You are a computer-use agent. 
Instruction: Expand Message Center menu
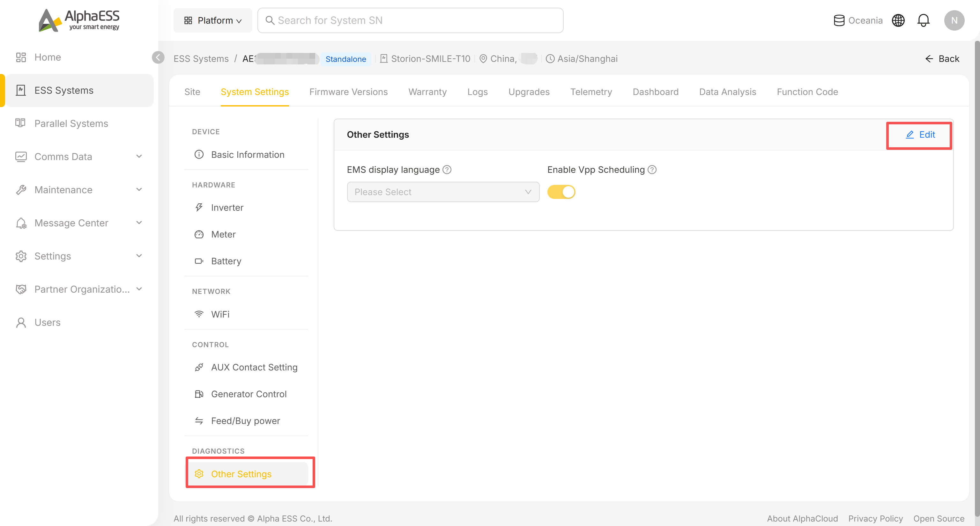(x=79, y=223)
